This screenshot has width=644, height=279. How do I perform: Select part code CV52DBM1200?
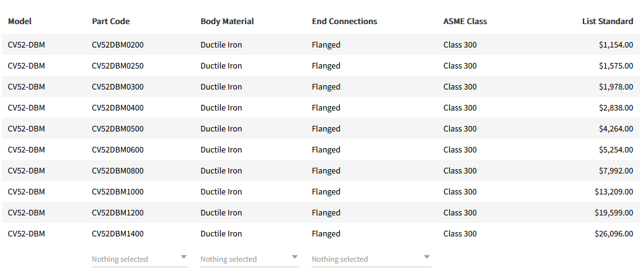pyautogui.click(x=118, y=213)
